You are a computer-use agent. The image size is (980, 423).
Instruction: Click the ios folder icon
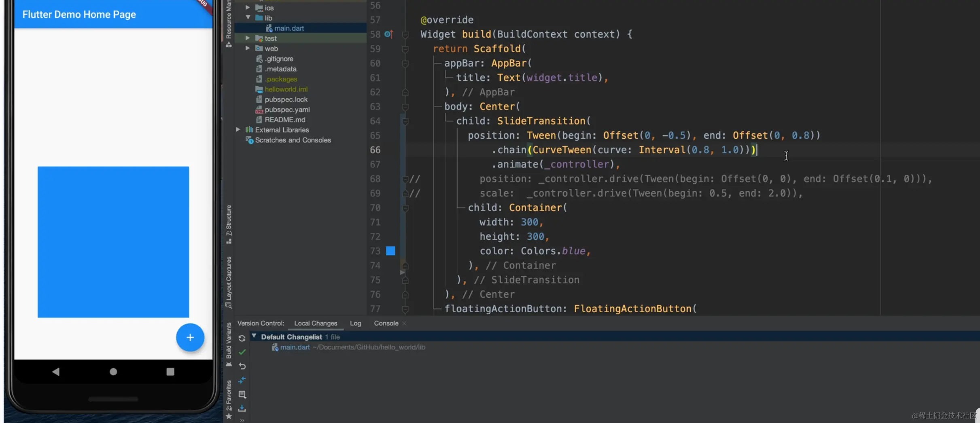pyautogui.click(x=259, y=8)
